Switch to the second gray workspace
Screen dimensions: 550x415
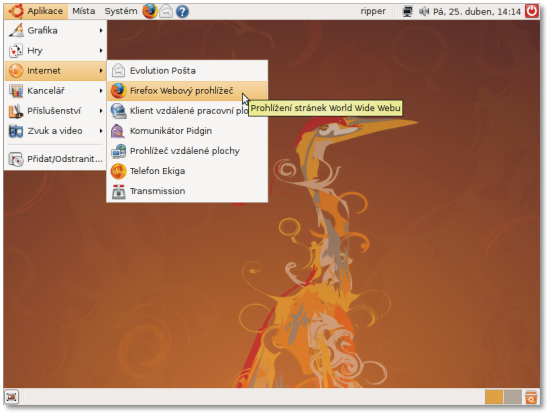pyautogui.click(x=512, y=397)
